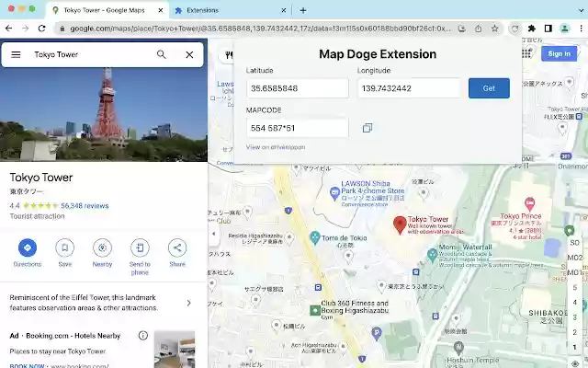588x368 pixels.
Task: Click the Longitude input field
Action: pos(409,88)
